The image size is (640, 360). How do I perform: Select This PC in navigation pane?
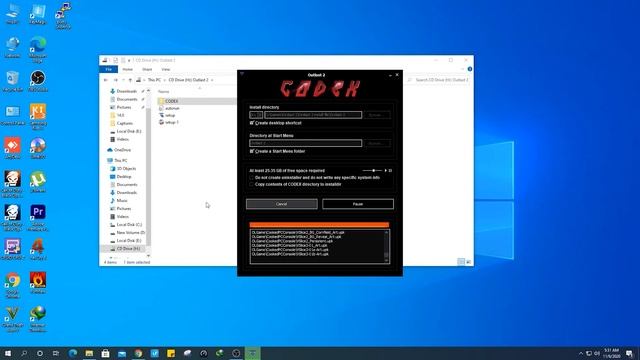121,161
